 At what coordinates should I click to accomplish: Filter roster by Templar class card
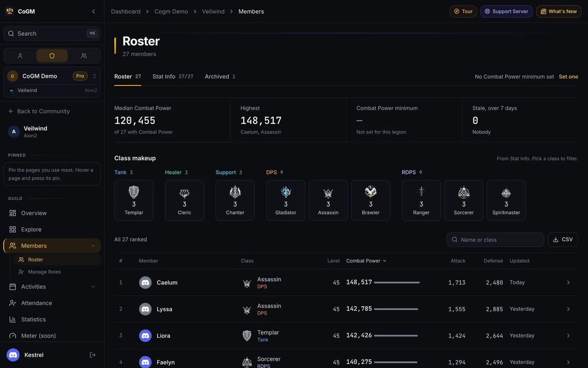click(x=134, y=200)
